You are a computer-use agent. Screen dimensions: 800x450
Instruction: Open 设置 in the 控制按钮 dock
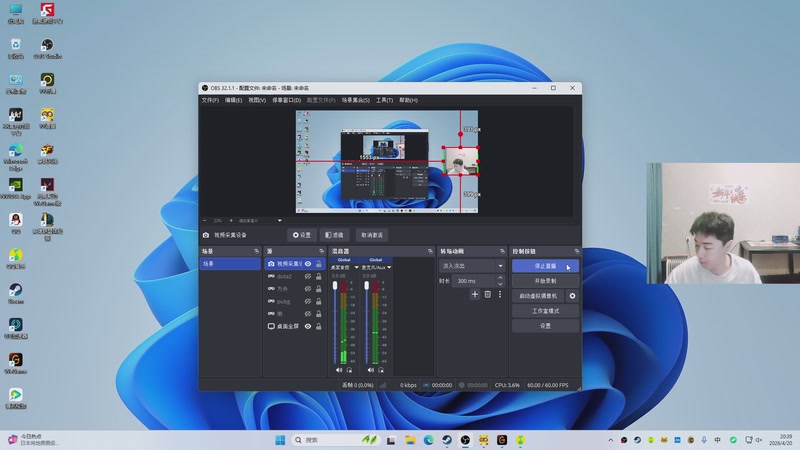click(545, 326)
